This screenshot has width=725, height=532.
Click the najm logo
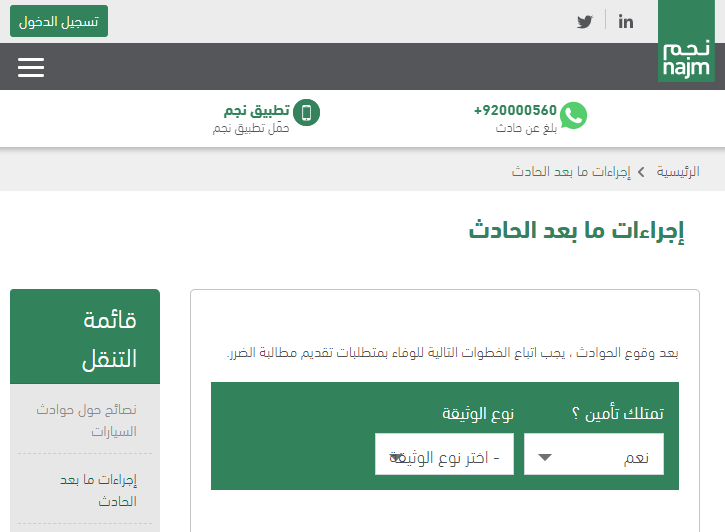click(686, 47)
